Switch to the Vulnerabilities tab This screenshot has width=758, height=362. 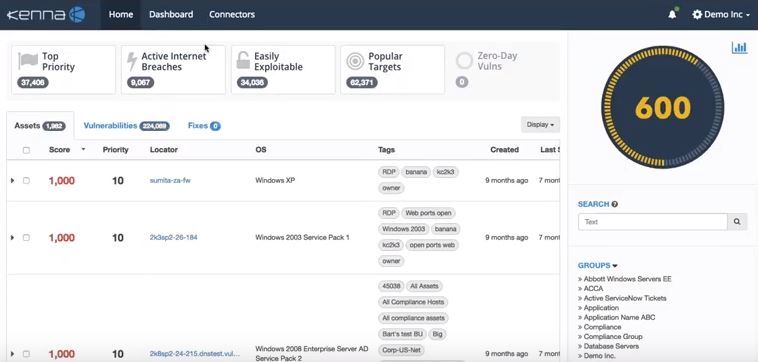126,126
